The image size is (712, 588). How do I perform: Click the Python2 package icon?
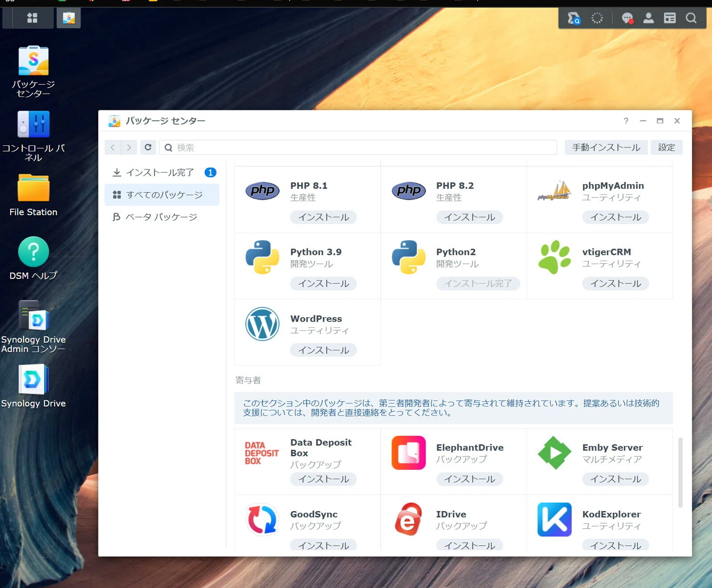pyautogui.click(x=409, y=257)
